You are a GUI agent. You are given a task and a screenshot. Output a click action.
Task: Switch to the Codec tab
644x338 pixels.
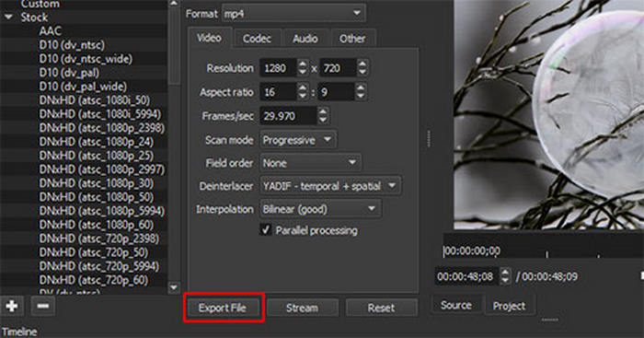(257, 39)
